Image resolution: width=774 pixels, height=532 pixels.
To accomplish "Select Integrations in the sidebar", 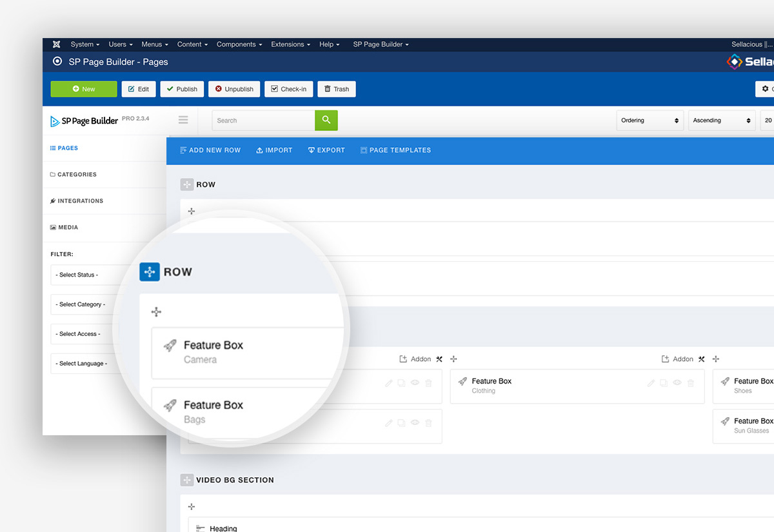I will tap(77, 201).
